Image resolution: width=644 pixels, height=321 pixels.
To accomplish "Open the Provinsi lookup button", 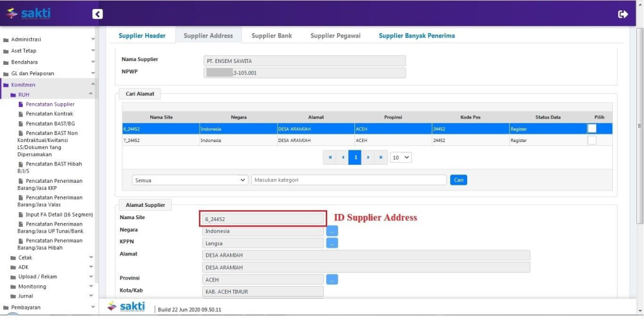I will click(332, 279).
